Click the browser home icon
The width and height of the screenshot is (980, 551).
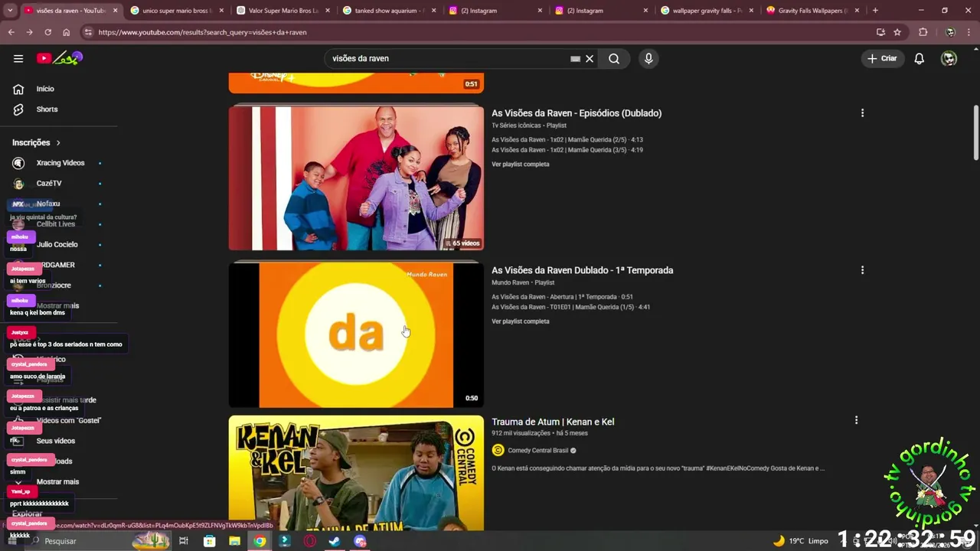pyautogui.click(x=66, y=32)
